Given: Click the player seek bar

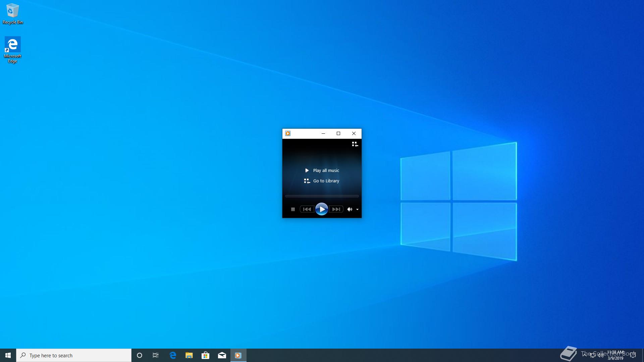Looking at the screenshot, I should 322,196.
